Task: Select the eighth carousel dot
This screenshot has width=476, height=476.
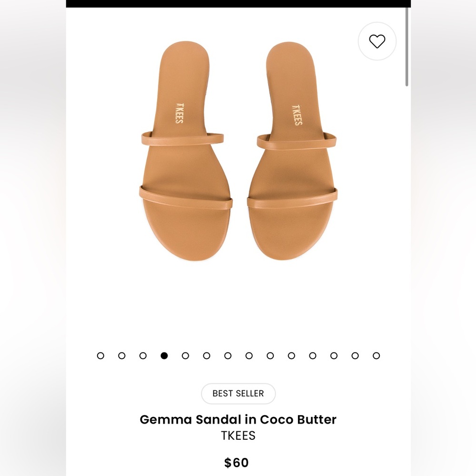Action: coord(248,356)
